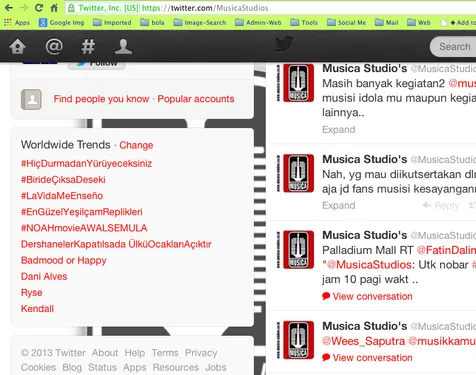Open the Kendall trend
476x375 pixels.
(37, 309)
